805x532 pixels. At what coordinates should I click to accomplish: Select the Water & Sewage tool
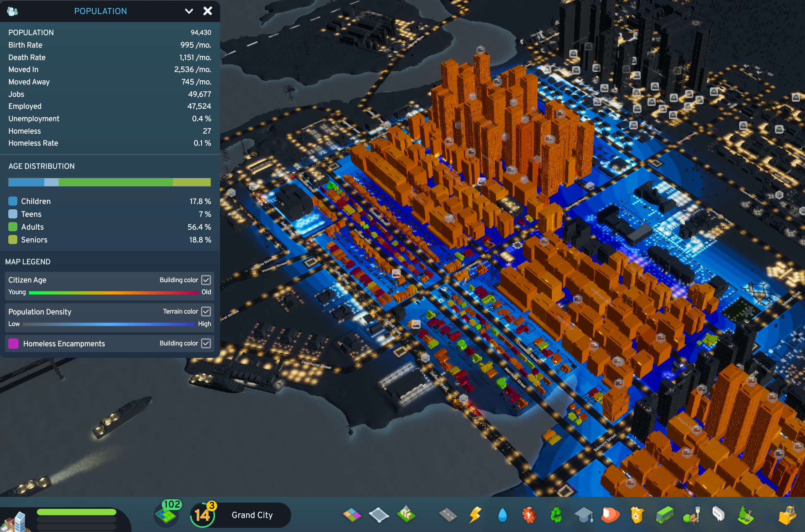pyautogui.click(x=502, y=515)
